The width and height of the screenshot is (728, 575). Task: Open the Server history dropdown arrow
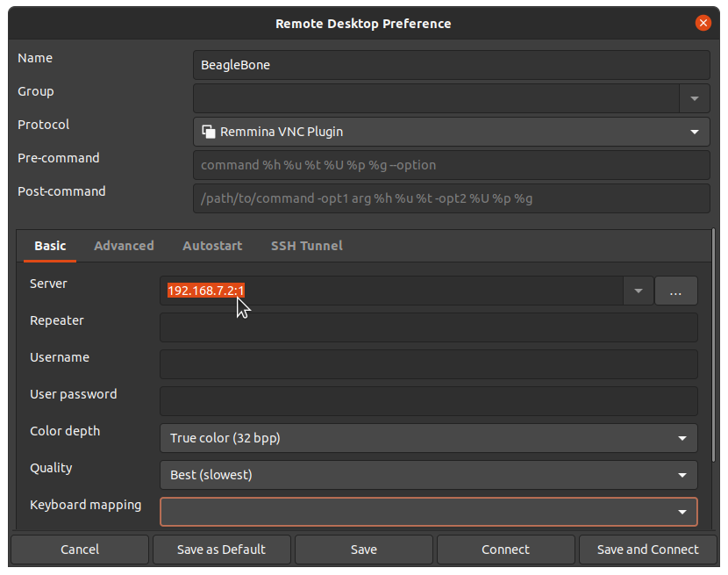click(639, 291)
